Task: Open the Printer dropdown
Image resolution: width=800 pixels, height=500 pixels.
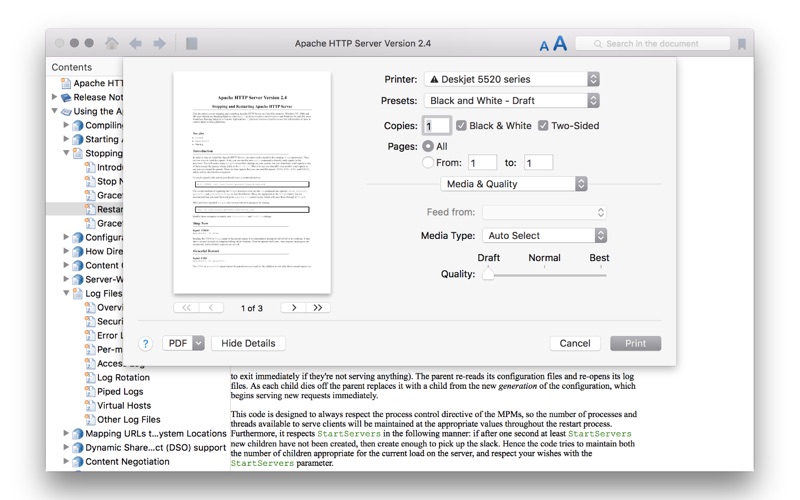Action: (512, 79)
